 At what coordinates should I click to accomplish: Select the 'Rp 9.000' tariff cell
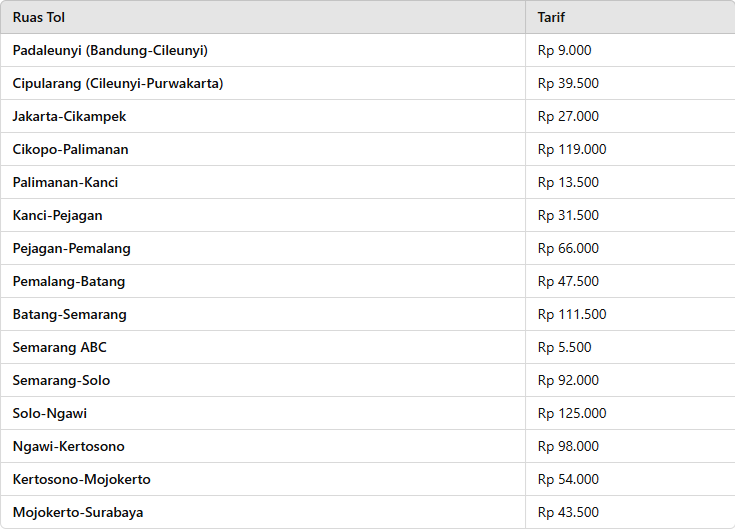(630, 50)
